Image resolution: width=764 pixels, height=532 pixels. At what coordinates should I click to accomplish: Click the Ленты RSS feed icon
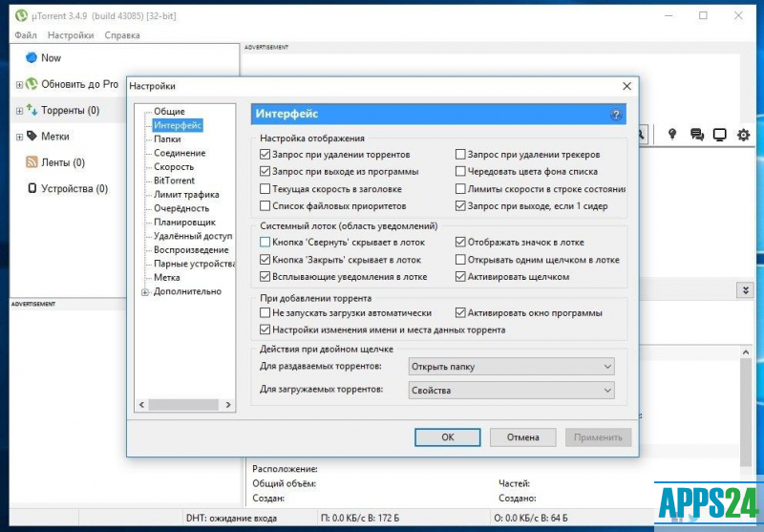tap(32, 162)
